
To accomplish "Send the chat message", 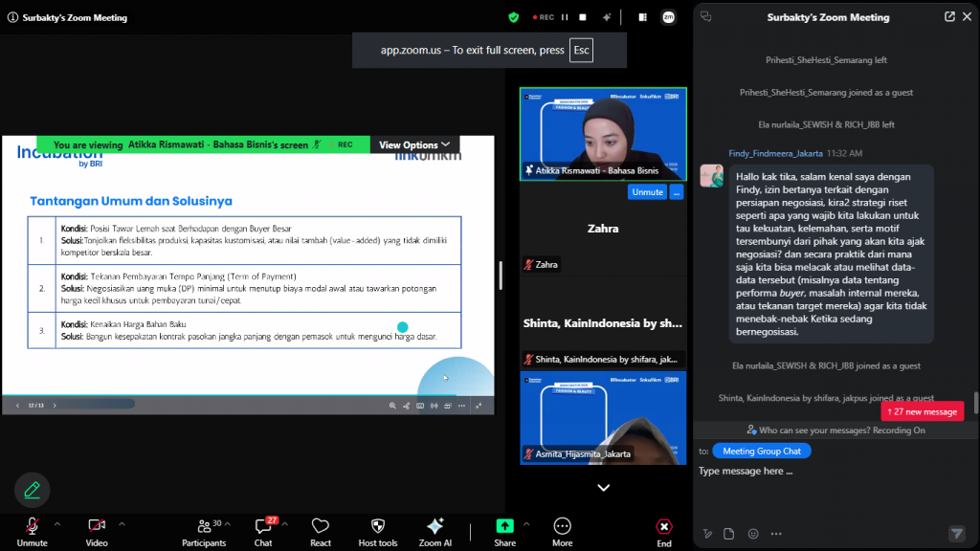I will tap(956, 534).
